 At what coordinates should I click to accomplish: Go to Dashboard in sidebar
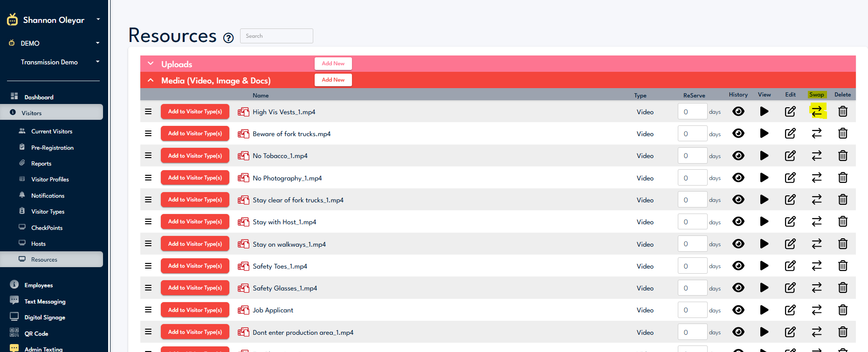click(x=39, y=97)
